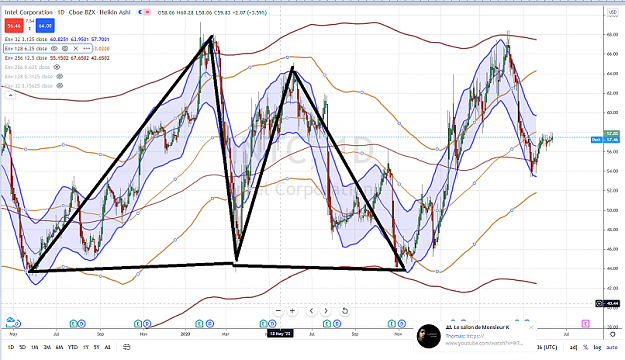This screenshot has height=360, width=625.
Task: Click the highlighted date label on time axis
Action: pyautogui.click(x=280, y=334)
